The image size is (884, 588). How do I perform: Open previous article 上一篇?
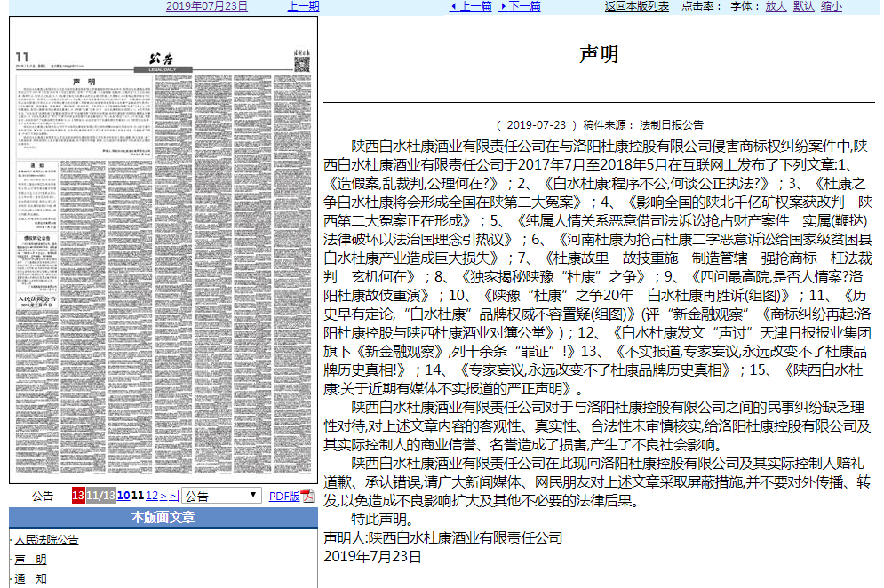pos(471,6)
